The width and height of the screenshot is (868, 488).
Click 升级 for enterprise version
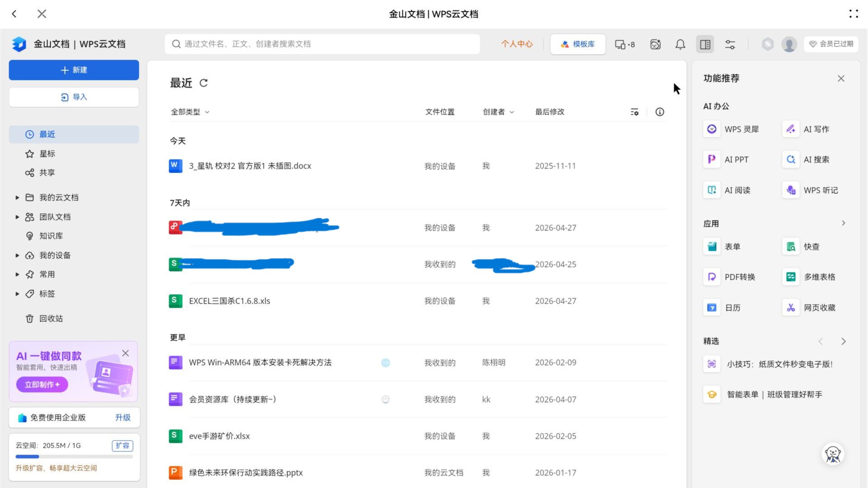(x=123, y=418)
